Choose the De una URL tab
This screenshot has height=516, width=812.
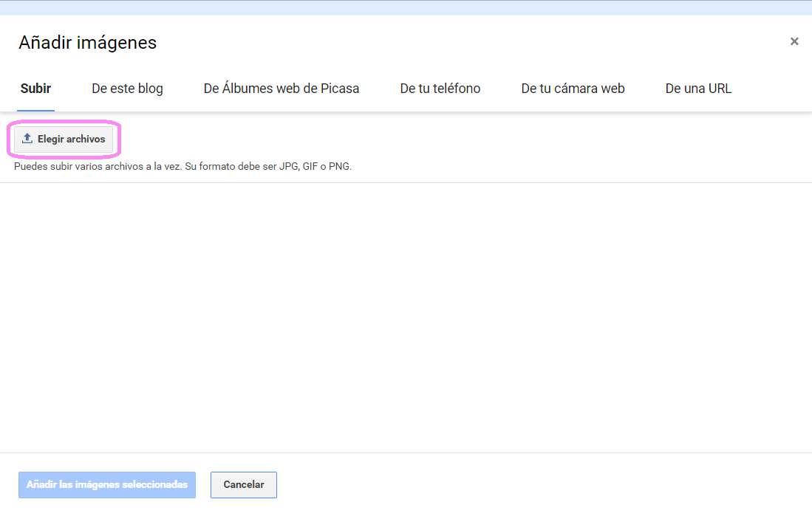[699, 89]
